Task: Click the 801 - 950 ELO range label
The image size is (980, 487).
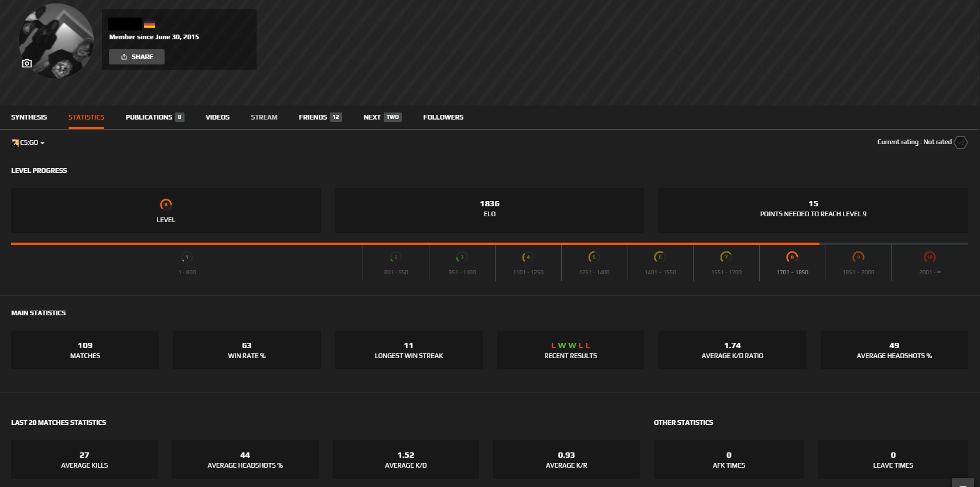Action: pyautogui.click(x=396, y=273)
